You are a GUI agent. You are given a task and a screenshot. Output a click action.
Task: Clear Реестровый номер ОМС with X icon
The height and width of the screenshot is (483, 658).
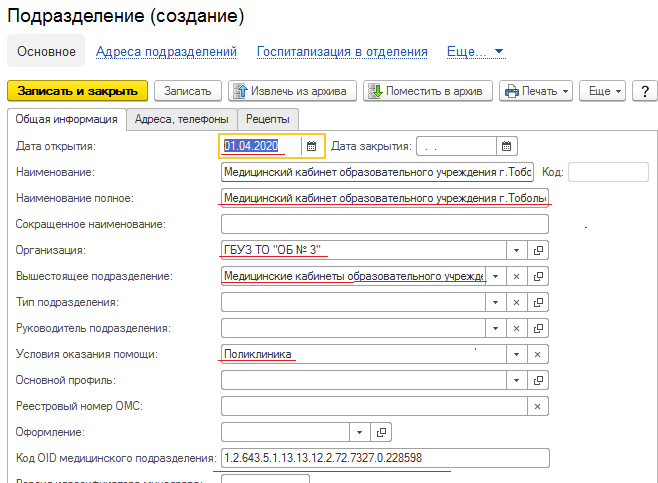[x=538, y=406]
